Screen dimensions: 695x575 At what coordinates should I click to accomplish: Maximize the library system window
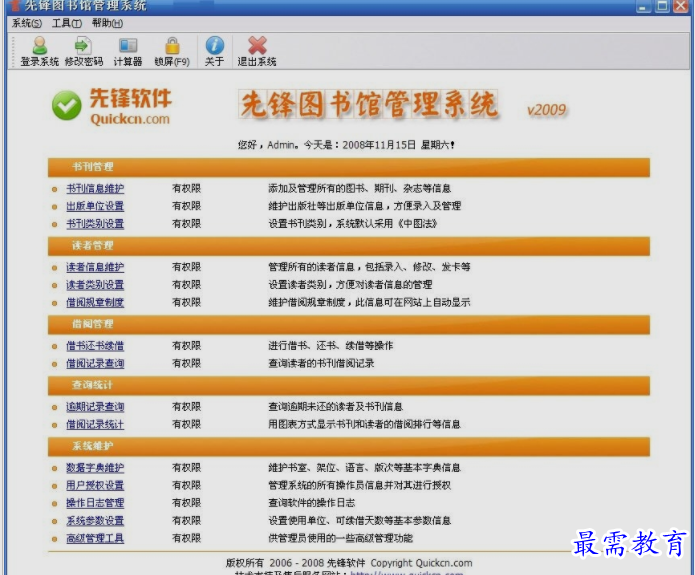[662, 6]
